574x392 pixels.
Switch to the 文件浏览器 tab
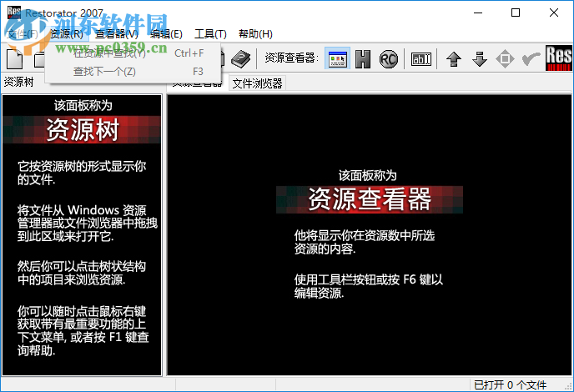tap(257, 83)
